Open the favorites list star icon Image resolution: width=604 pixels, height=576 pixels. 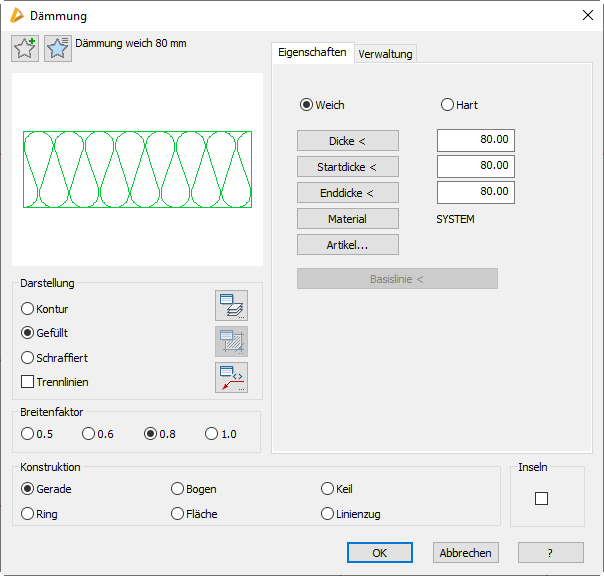tap(58, 49)
